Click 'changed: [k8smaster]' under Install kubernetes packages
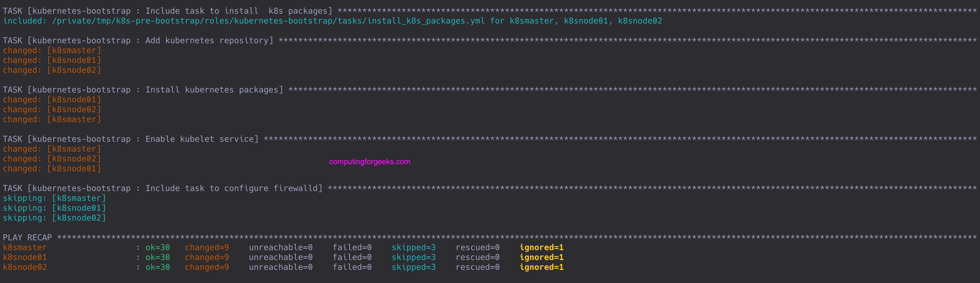This screenshot has height=283, width=980. 52,119
